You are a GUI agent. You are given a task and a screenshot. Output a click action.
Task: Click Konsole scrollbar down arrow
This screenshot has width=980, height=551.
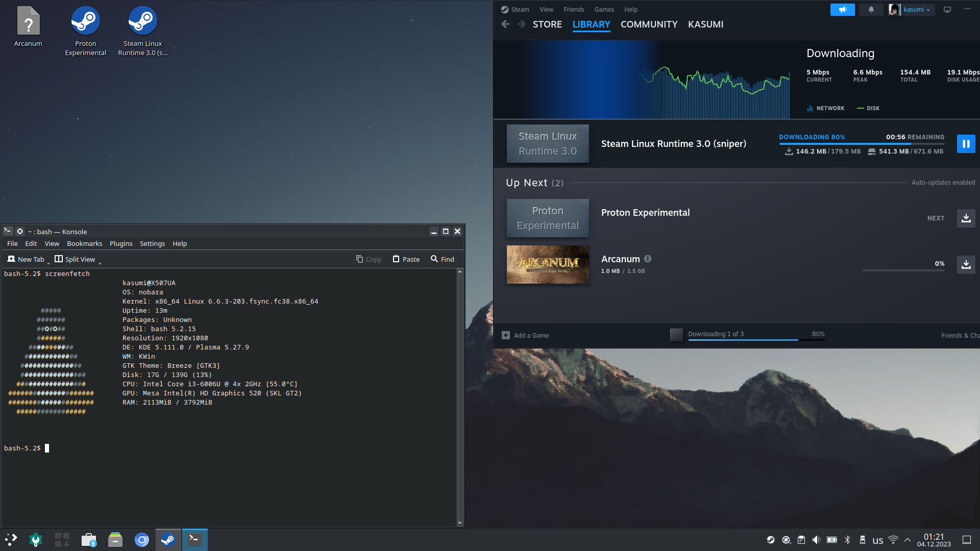(x=460, y=523)
